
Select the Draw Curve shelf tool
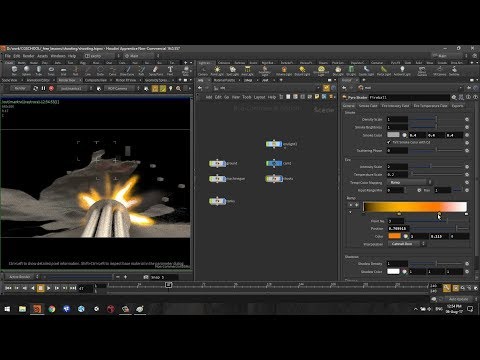127,71
